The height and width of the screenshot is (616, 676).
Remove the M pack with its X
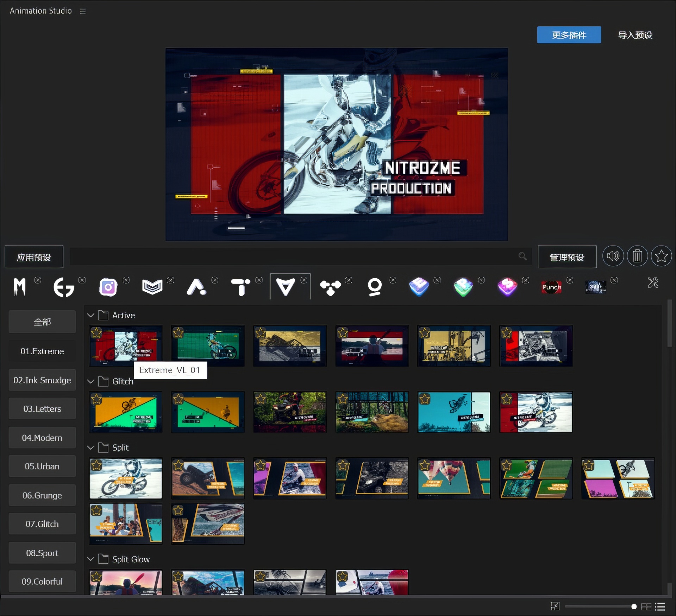pos(38,280)
